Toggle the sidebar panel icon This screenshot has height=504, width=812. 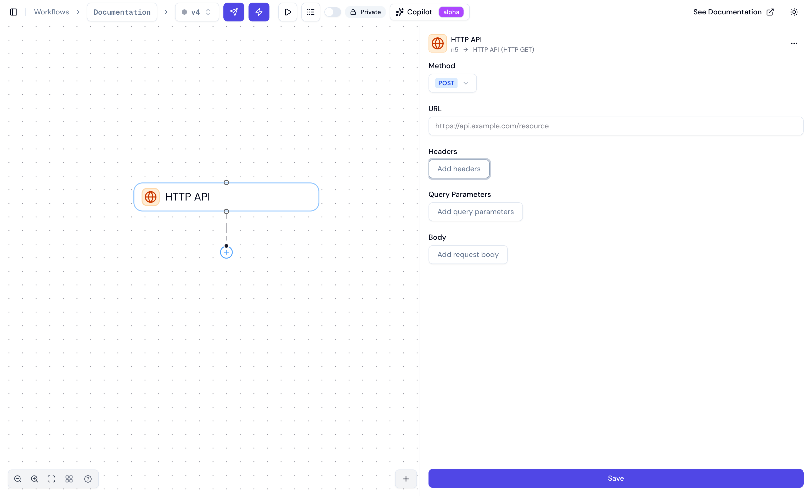(x=14, y=12)
